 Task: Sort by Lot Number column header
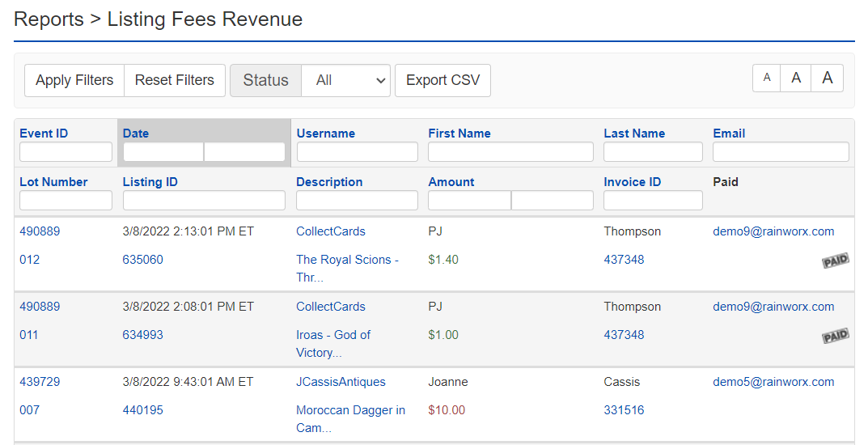pos(53,182)
